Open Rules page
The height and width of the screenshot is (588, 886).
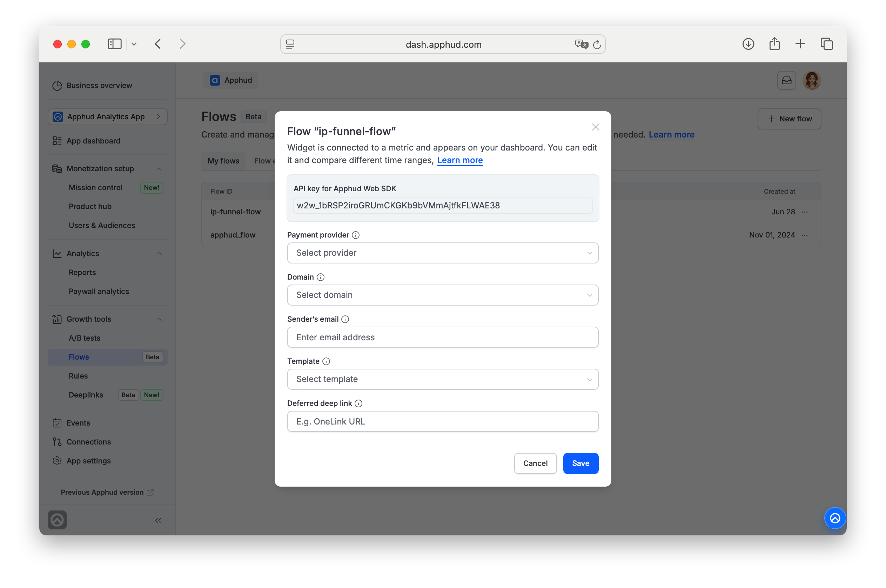[78, 376]
